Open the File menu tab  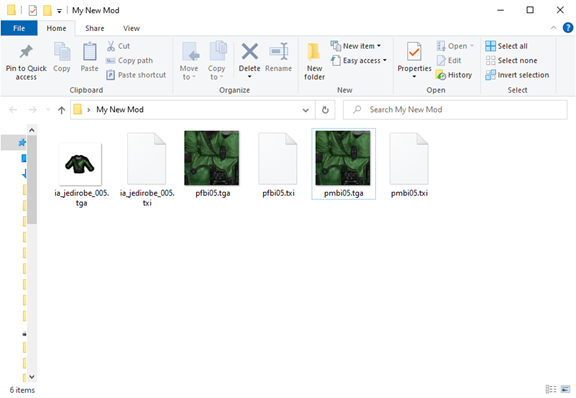19,28
